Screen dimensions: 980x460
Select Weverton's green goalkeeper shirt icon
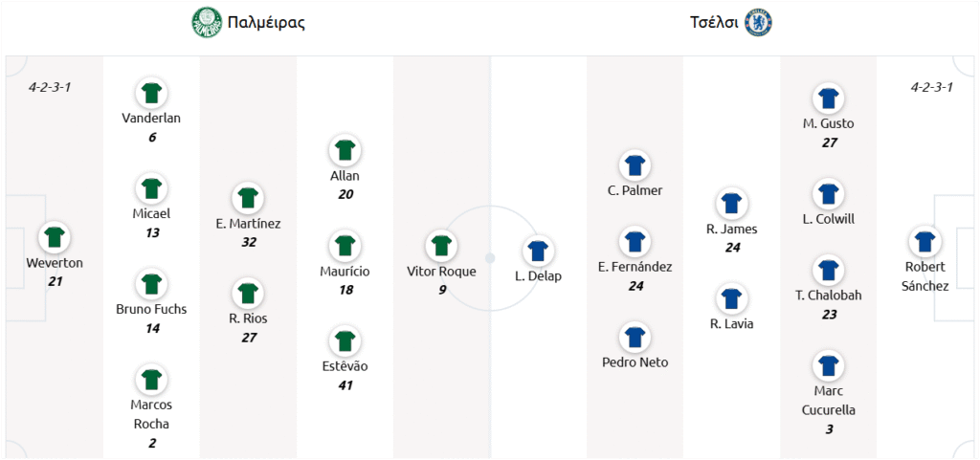point(55,237)
